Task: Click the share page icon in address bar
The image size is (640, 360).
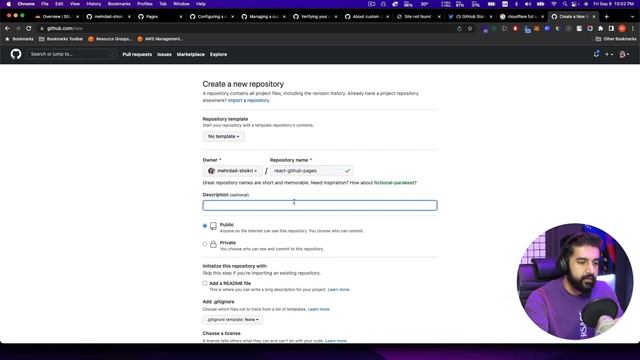Action: click(459, 29)
